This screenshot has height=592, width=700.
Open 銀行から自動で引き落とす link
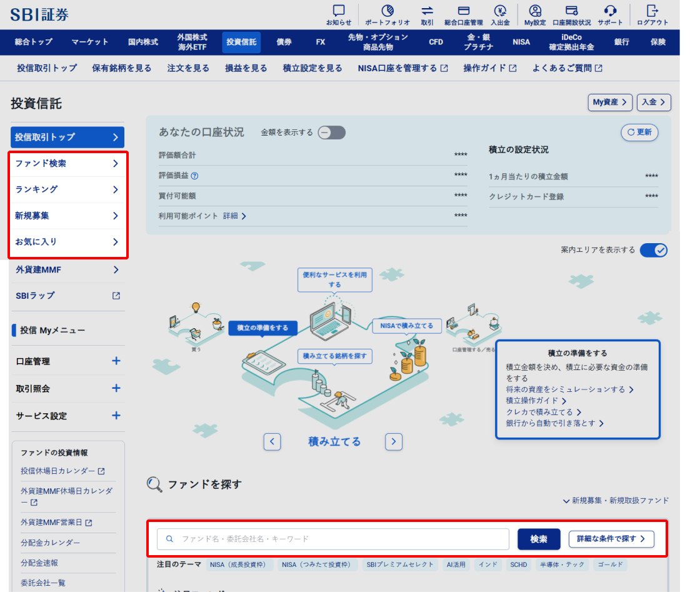pos(554,423)
